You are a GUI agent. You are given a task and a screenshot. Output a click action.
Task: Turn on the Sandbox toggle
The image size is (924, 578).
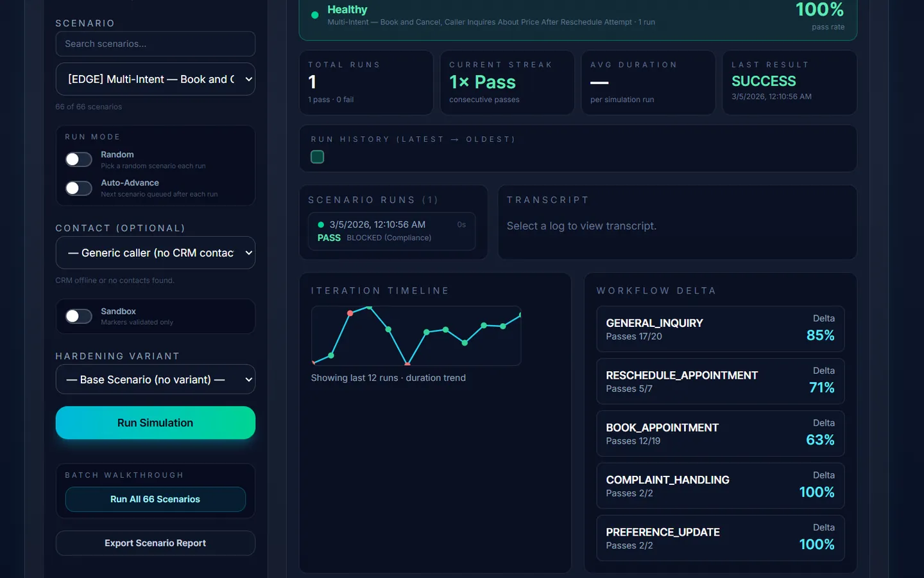point(79,316)
